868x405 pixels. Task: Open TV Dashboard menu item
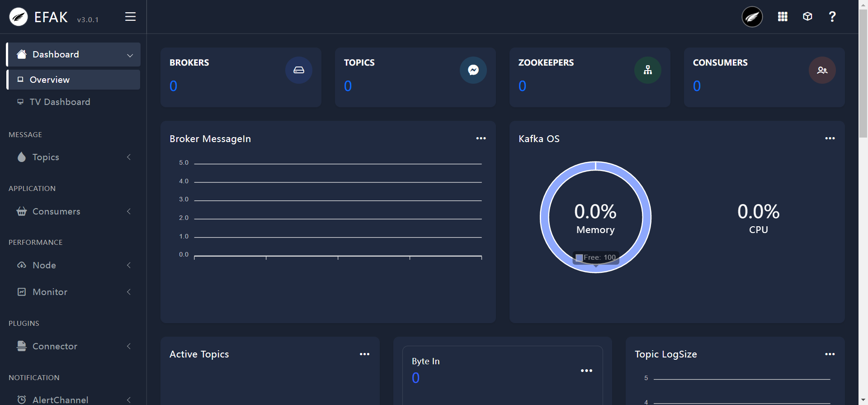pyautogui.click(x=74, y=102)
